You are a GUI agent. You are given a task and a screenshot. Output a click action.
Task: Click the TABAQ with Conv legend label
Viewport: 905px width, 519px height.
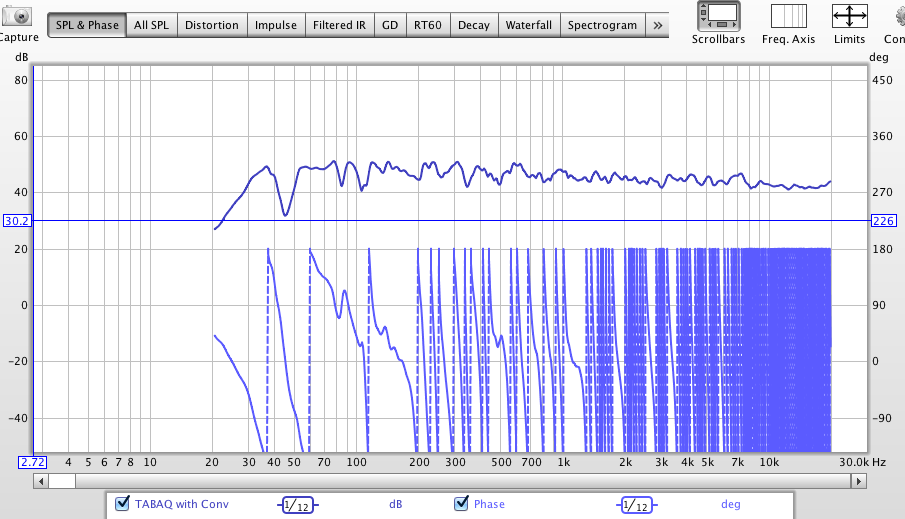[182, 504]
